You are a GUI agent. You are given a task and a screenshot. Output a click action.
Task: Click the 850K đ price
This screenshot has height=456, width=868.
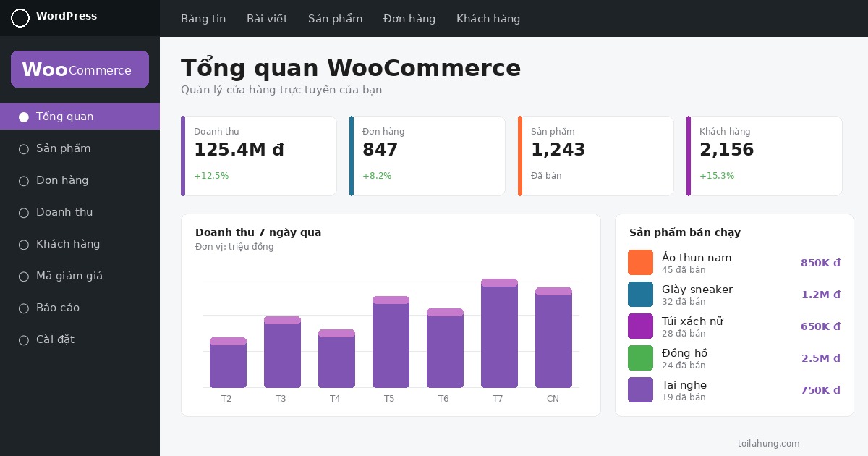tap(820, 263)
